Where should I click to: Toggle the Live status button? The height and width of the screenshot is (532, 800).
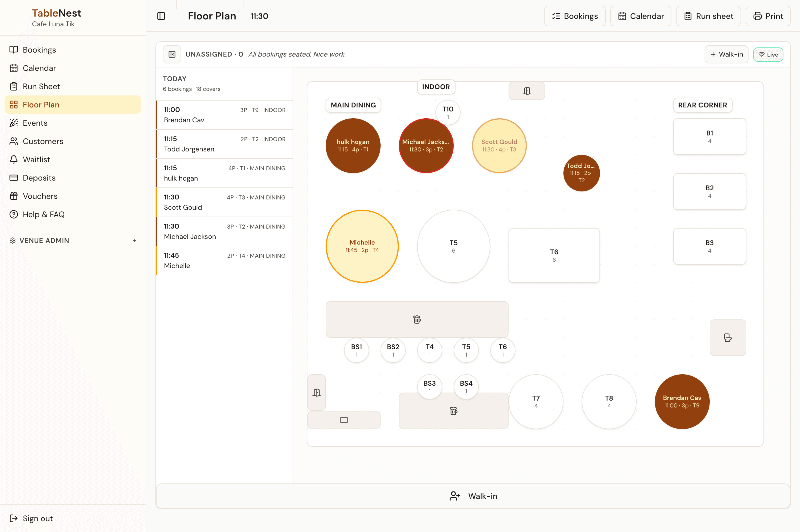coord(768,55)
